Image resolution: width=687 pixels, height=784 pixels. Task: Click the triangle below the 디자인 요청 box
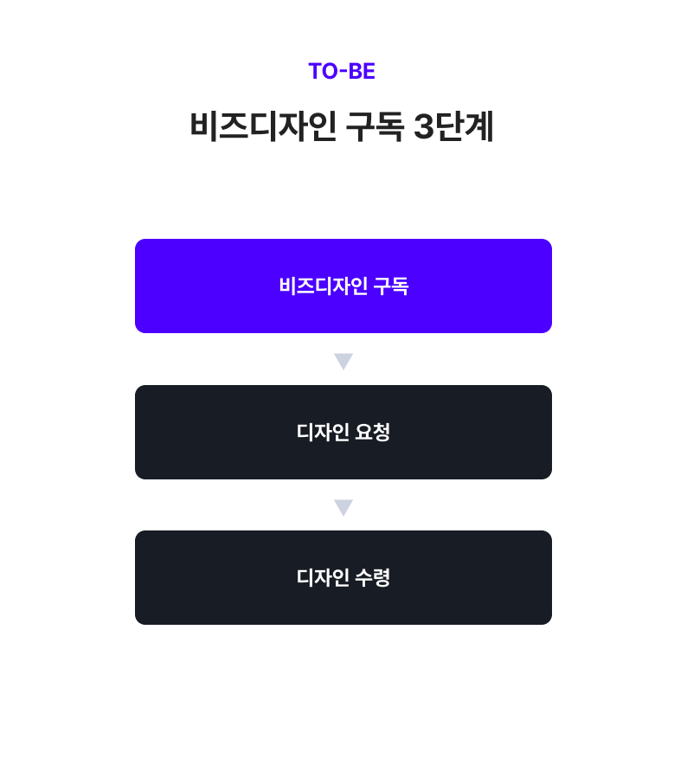(343, 507)
